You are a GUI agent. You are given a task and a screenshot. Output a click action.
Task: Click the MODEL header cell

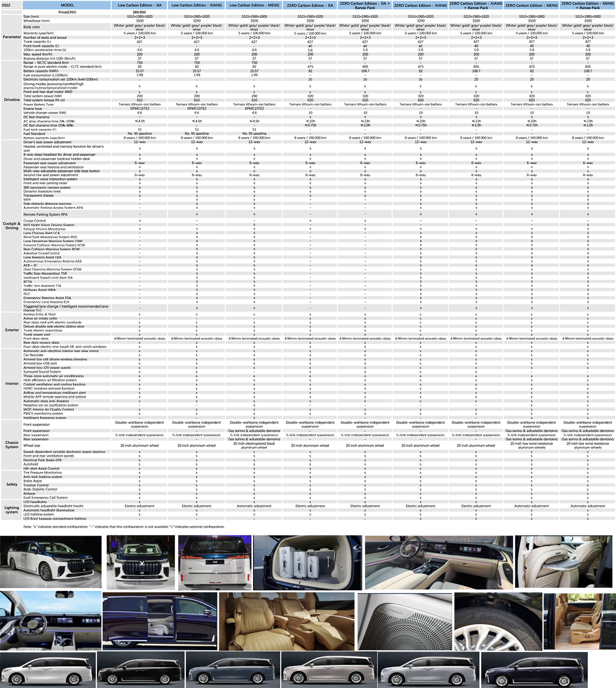pos(67,5)
